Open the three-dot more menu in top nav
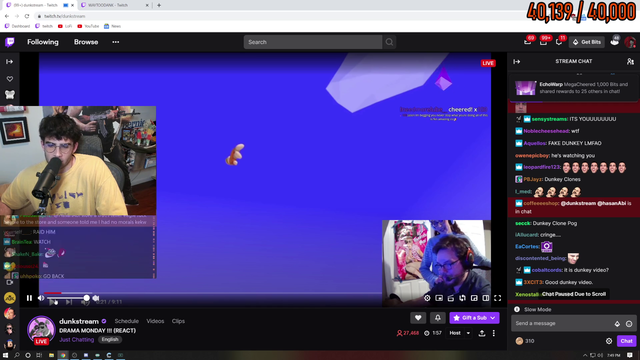 (116, 42)
